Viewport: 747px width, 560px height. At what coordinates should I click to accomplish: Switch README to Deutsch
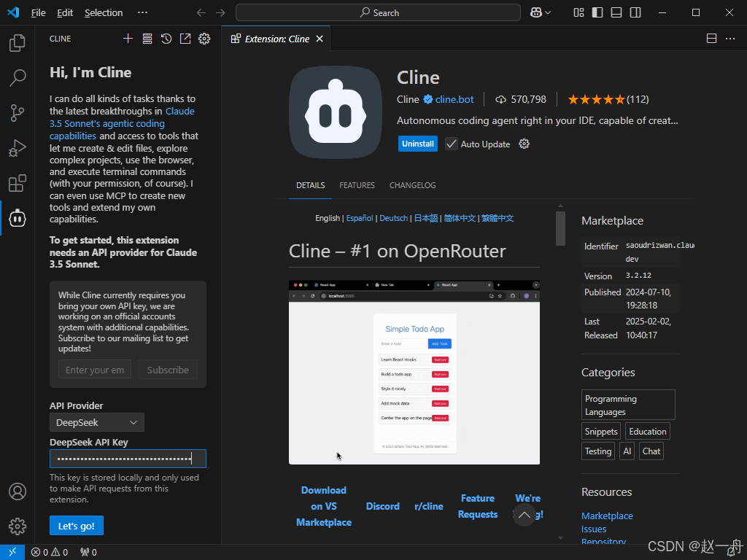393,218
